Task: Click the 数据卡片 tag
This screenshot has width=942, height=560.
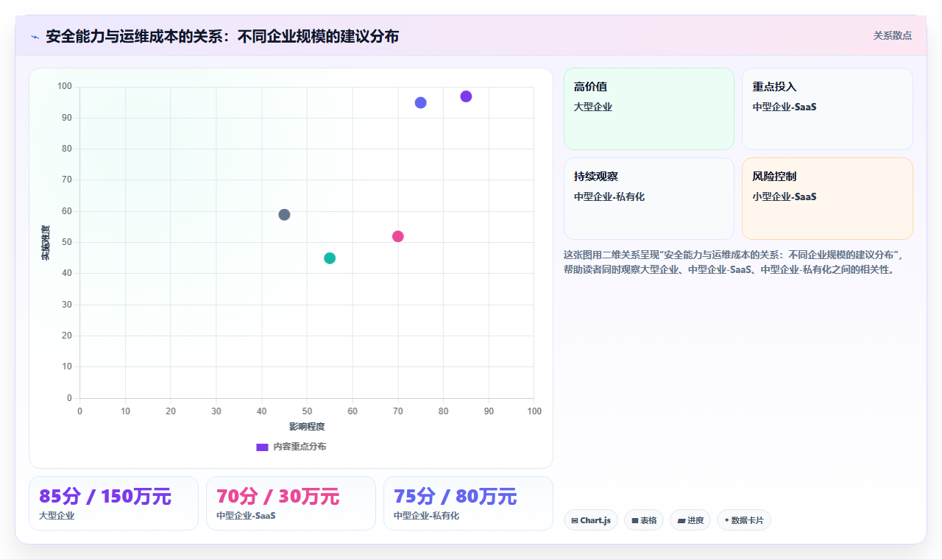Action: point(744,520)
